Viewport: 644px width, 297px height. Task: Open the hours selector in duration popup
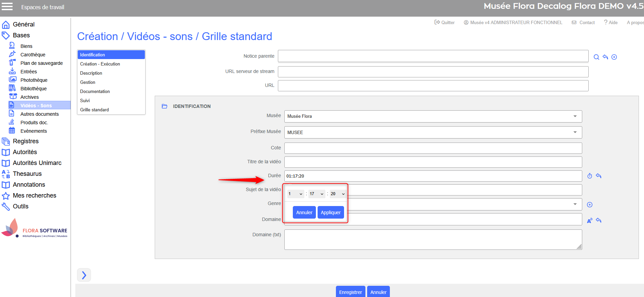click(x=296, y=194)
